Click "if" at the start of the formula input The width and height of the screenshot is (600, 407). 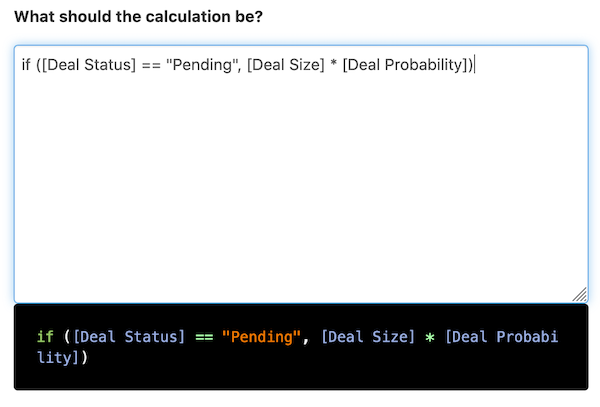coord(26,65)
